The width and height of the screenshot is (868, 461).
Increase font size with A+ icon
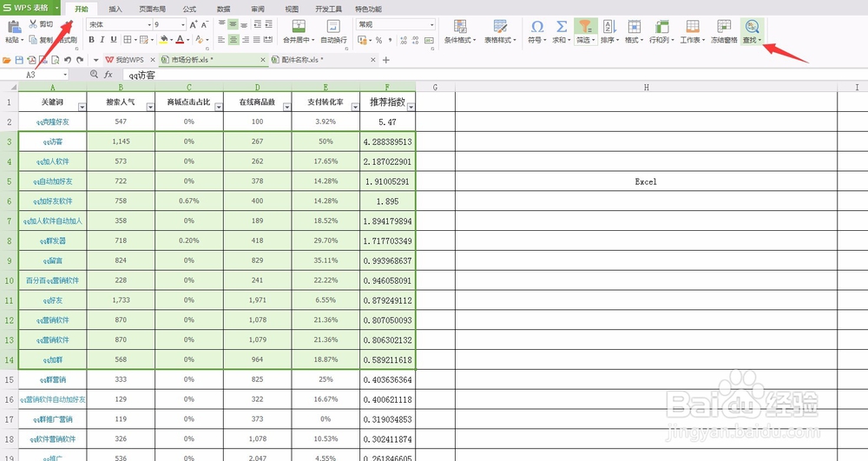point(194,24)
